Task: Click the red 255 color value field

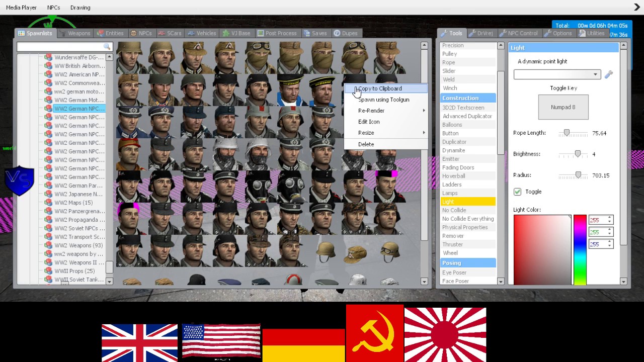Action: click(601, 220)
